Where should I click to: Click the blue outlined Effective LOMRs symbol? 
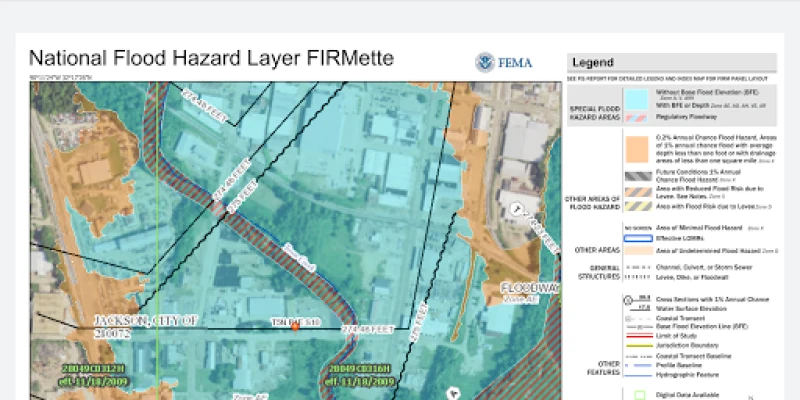(x=638, y=238)
